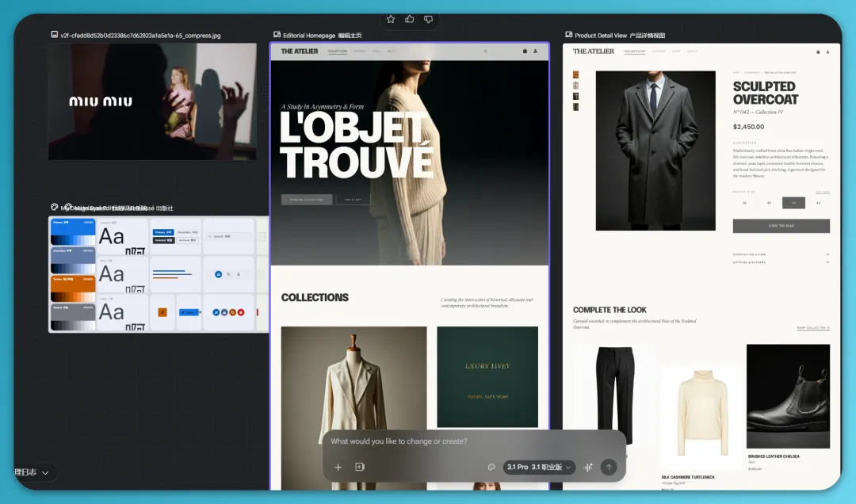Select size 44 for the overcoat
This screenshot has width=856, height=504.
pos(818,203)
